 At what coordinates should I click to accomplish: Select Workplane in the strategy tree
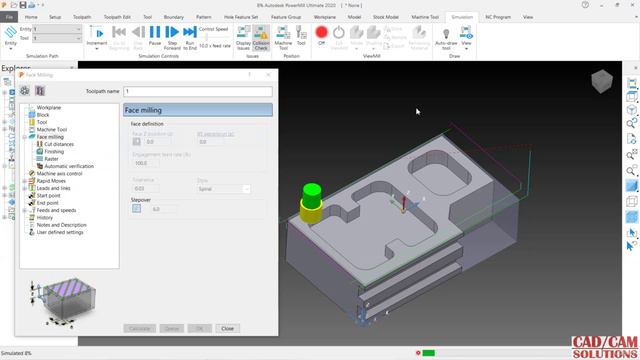pos(49,107)
